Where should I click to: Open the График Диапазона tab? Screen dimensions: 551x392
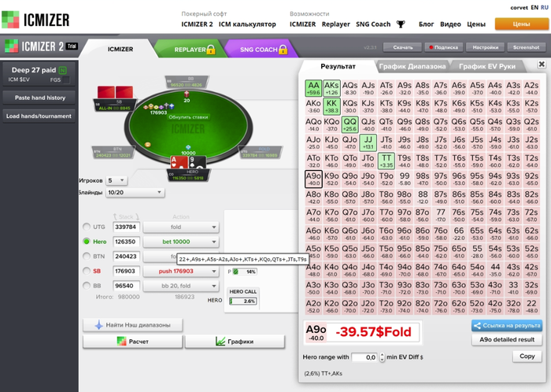[412, 66]
